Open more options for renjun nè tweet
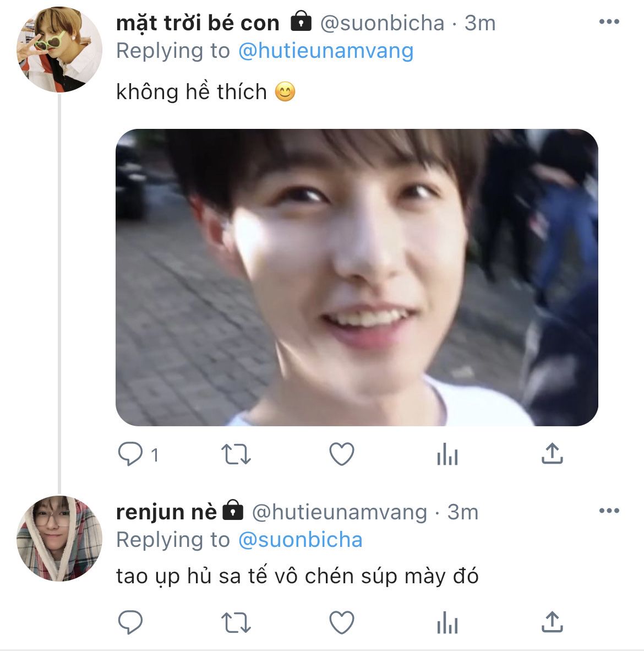 coord(609,511)
